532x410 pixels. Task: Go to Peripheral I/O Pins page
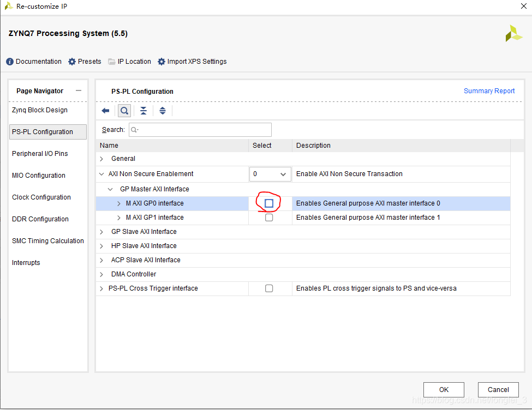40,153
